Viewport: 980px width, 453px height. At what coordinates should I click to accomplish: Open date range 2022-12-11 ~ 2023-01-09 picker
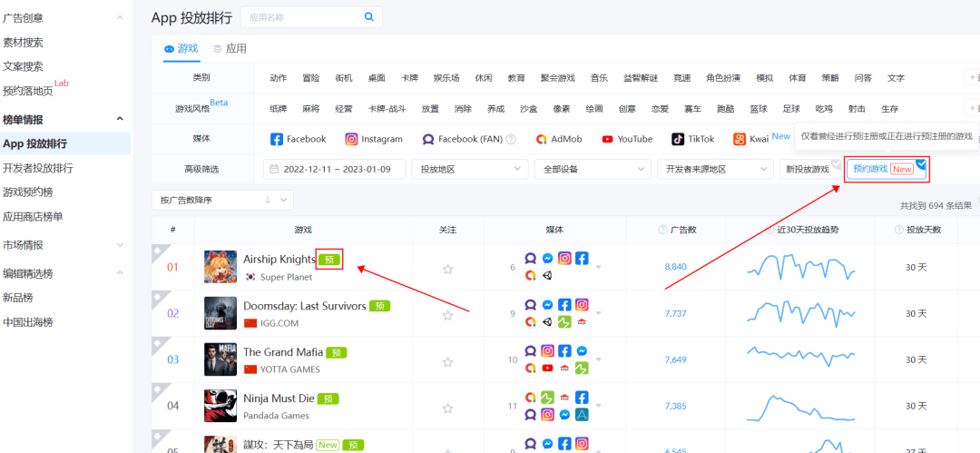(x=334, y=169)
